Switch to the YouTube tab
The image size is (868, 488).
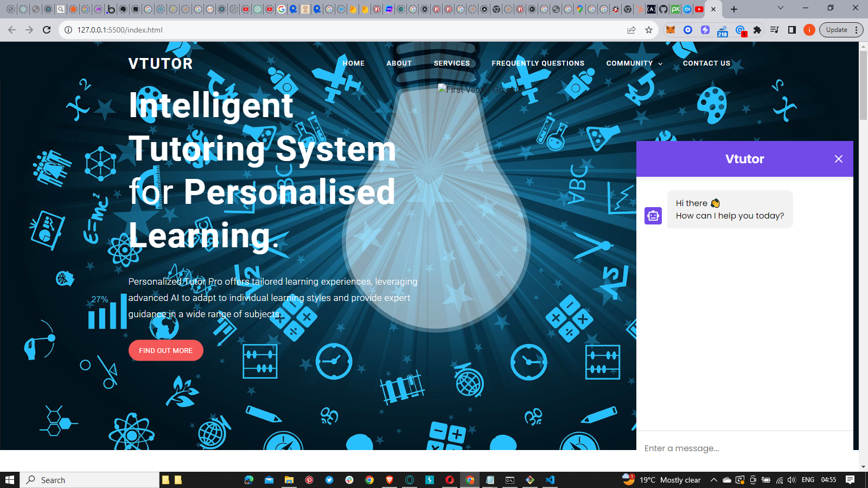click(x=699, y=9)
